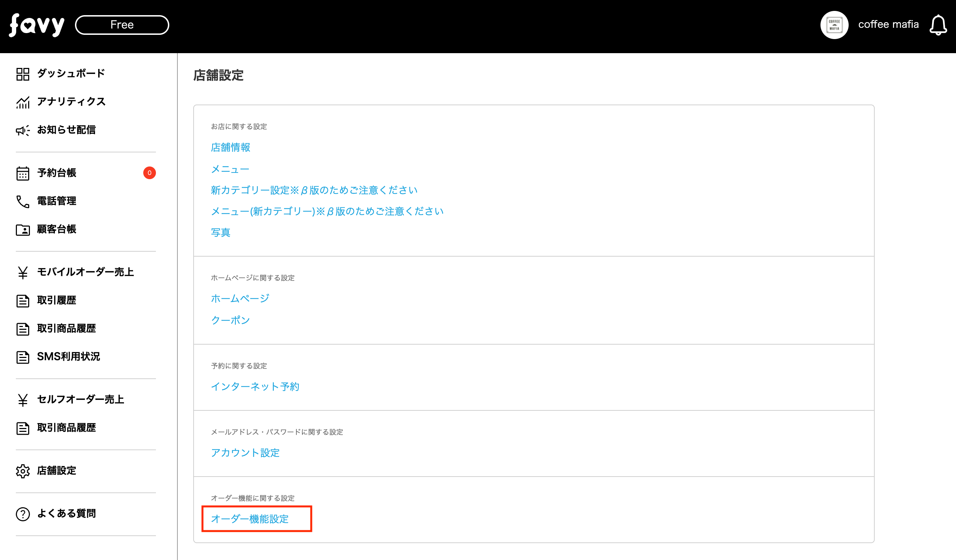This screenshot has width=956, height=560.
Task: Click the favy logo
Action: 37,25
